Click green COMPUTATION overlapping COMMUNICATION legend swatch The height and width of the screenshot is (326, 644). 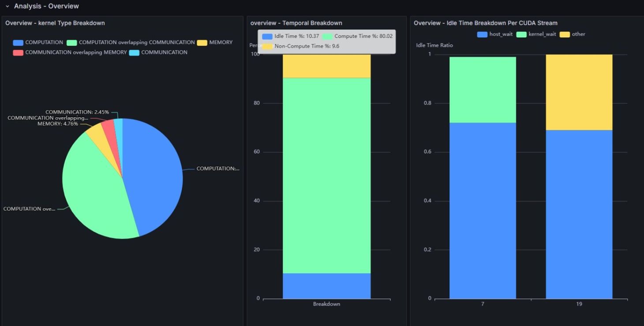(x=72, y=43)
